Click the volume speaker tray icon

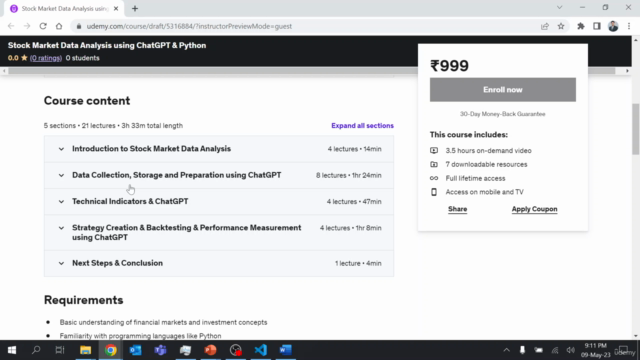[x=571, y=350]
